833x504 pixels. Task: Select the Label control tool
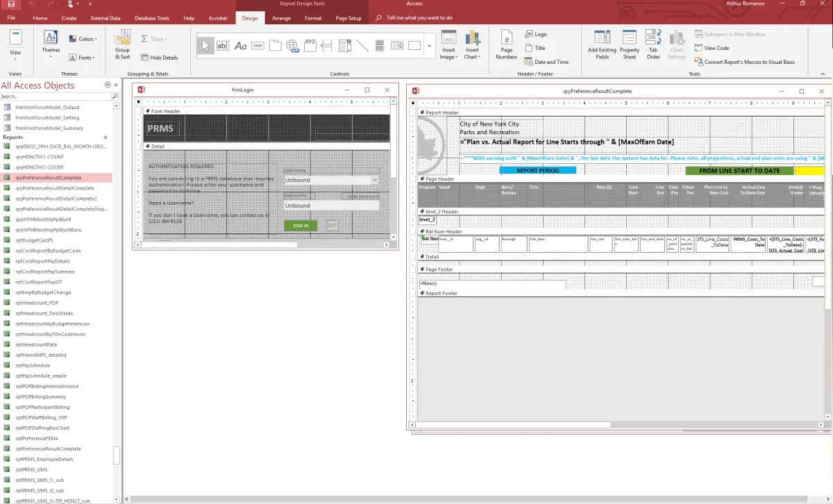click(x=240, y=45)
